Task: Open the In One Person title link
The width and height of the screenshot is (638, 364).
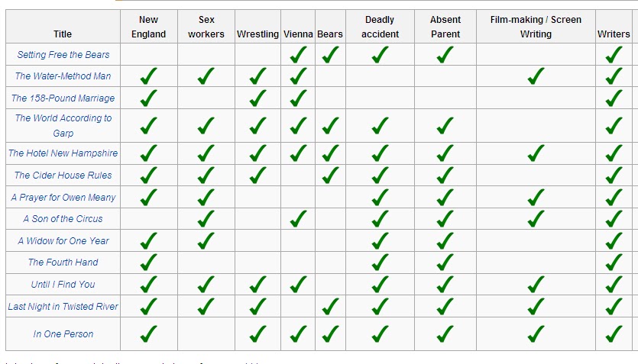Action: tap(63, 334)
